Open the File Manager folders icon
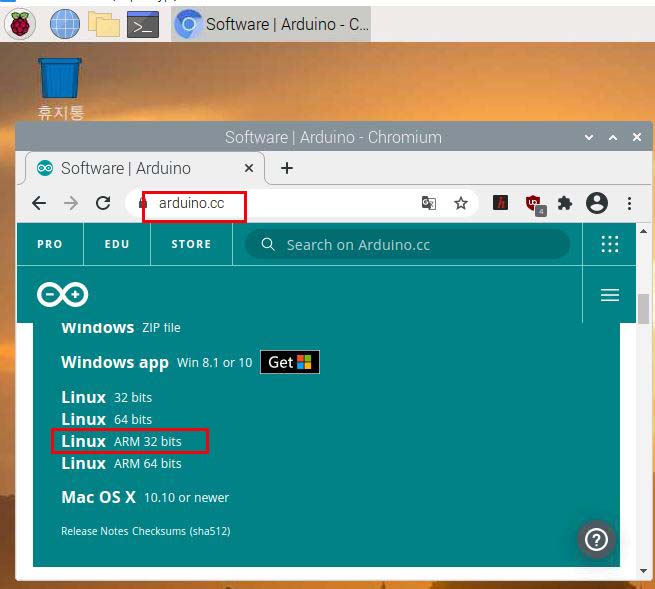The width and height of the screenshot is (655, 589). point(104,24)
